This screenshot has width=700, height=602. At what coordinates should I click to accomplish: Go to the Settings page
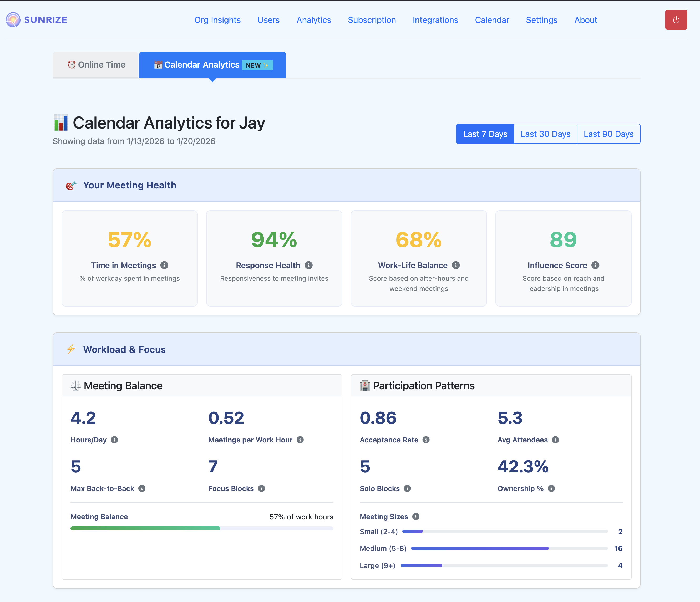541,20
